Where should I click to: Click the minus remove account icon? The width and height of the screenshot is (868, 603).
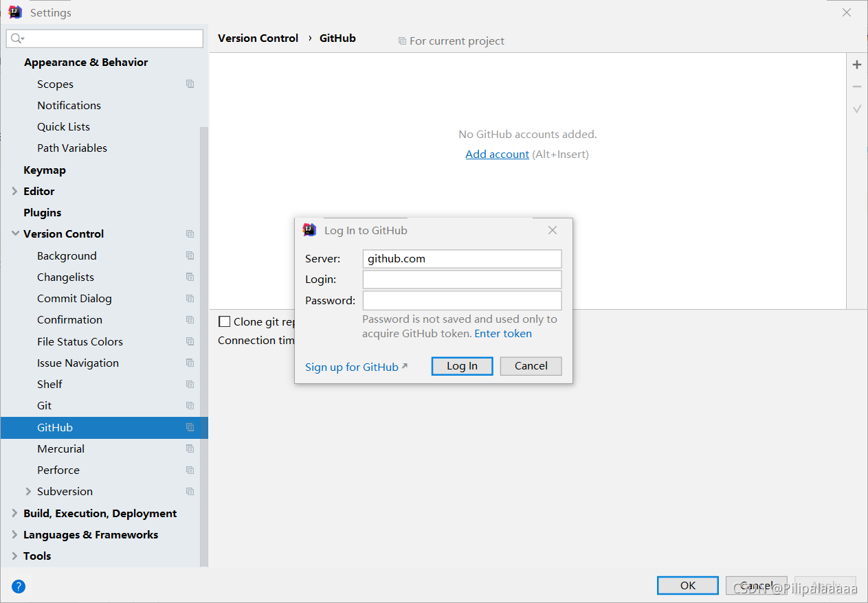point(857,87)
